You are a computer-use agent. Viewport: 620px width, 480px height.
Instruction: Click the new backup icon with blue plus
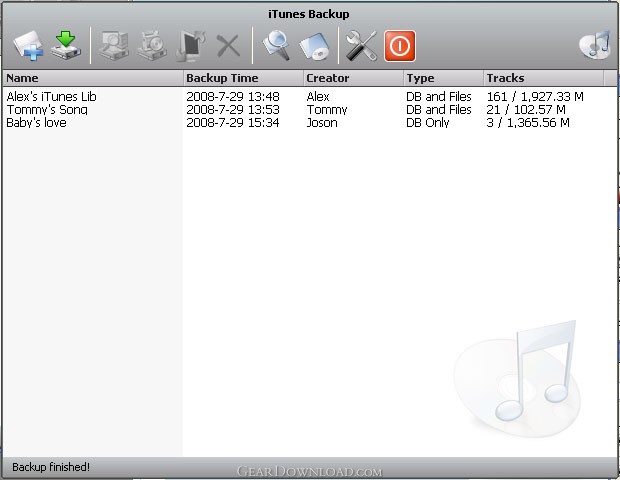click(28, 46)
